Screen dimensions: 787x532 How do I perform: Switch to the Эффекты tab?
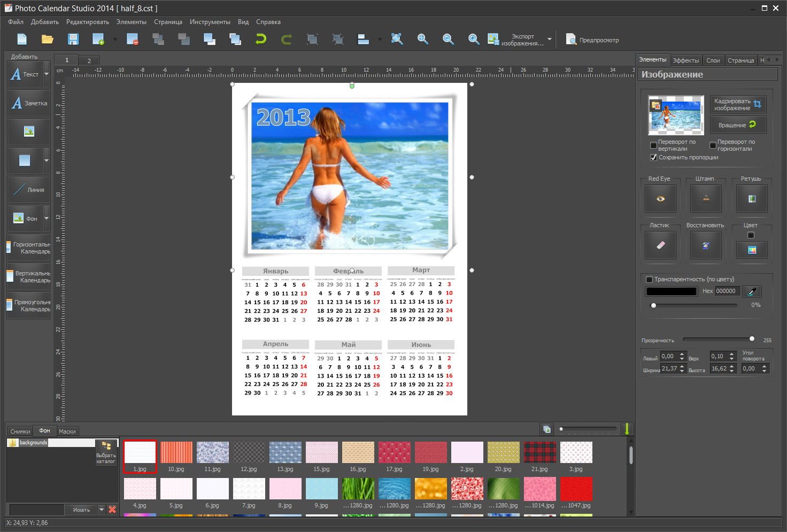(x=686, y=60)
